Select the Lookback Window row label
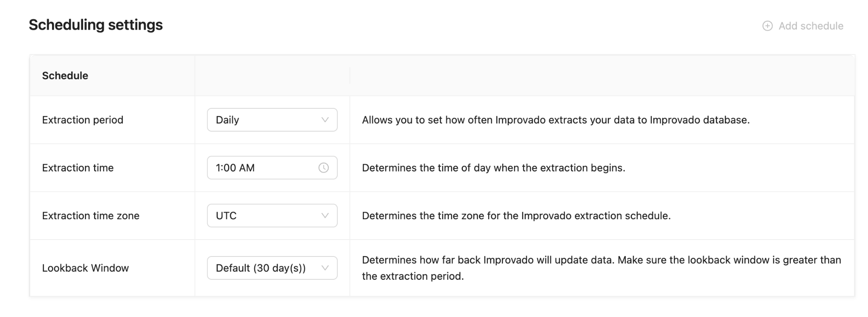 [x=85, y=268]
